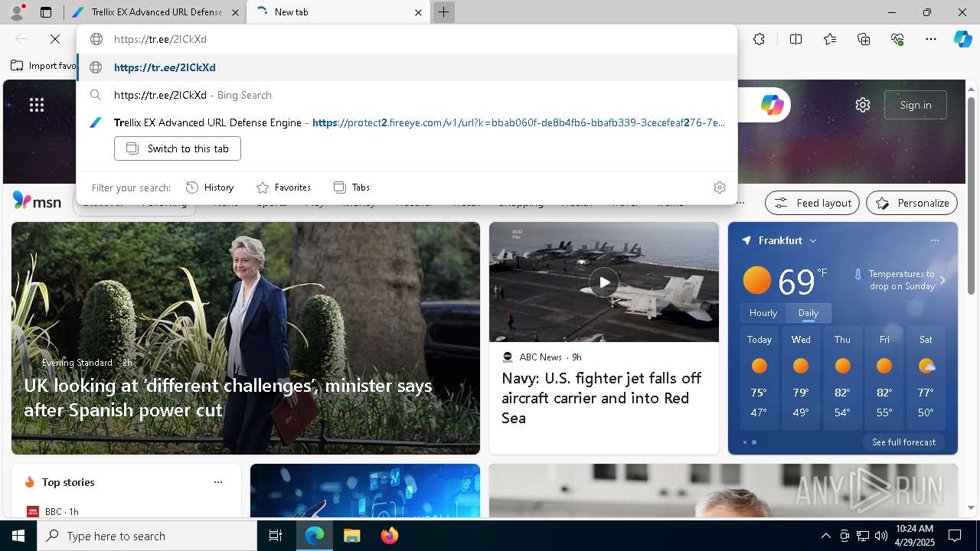
Task: Open the notification center
Action: pos(955,536)
